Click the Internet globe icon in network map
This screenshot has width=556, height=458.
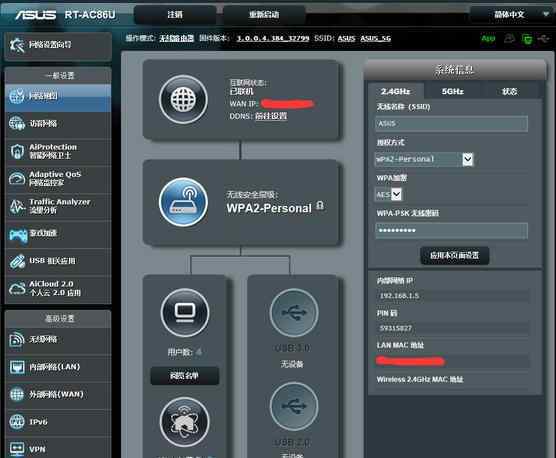[x=183, y=99]
